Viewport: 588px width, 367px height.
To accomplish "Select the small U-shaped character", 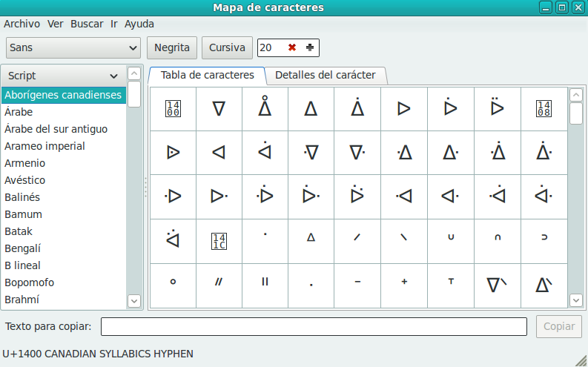I will click(x=451, y=241).
